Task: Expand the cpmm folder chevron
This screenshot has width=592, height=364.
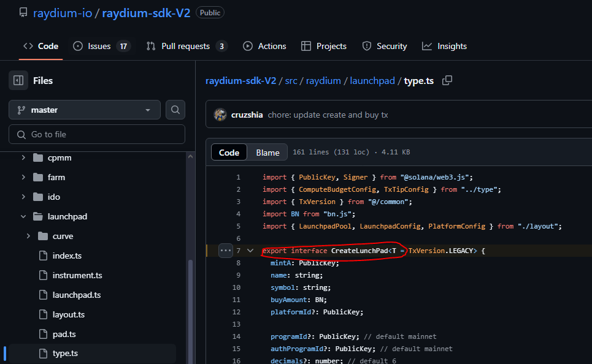Action: coord(23,157)
